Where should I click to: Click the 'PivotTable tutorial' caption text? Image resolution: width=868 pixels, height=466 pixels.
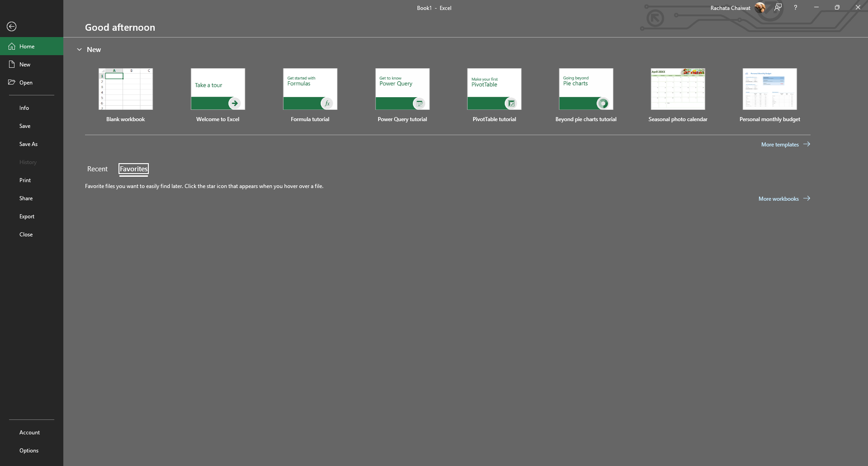tap(494, 119)
